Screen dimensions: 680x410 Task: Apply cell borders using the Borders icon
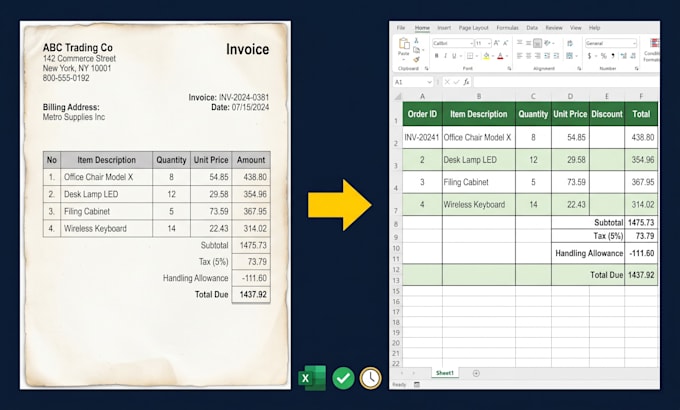click(470, 56)
